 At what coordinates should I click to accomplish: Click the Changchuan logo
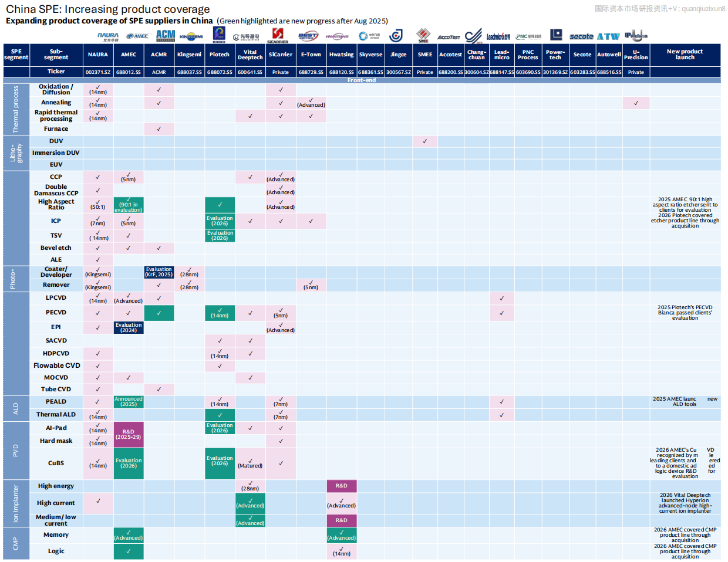tap(474, 36)
